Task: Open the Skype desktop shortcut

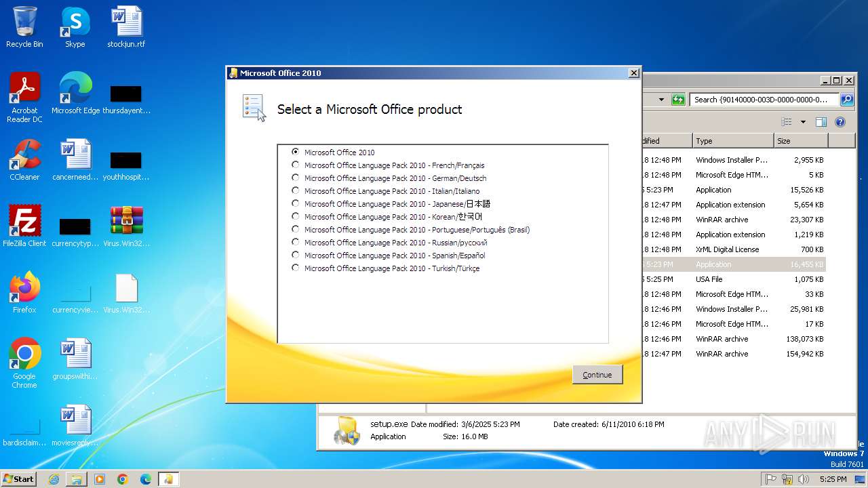Action: [x=75, y=27]
